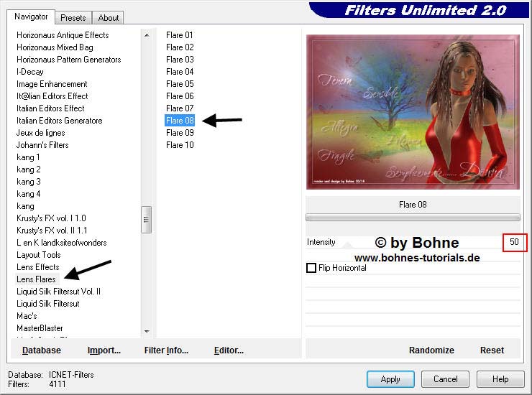The width and height of the screenshot is (532, 395).
Task: Select the Navigator tab
Action: 31,17
